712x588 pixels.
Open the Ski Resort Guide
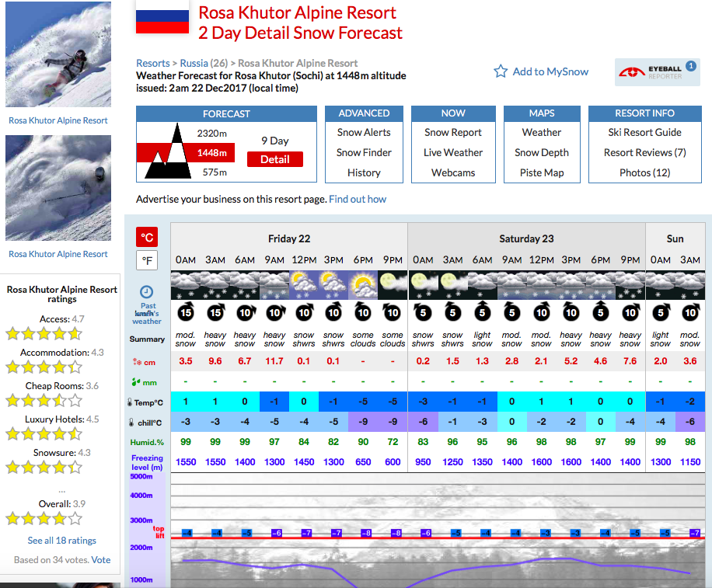point(644,133)
